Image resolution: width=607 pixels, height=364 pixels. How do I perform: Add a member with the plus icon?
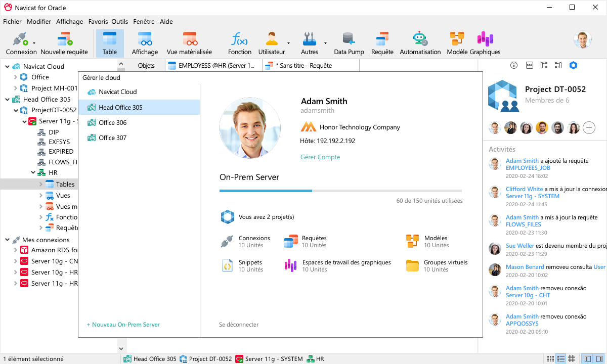coord(589,127)
